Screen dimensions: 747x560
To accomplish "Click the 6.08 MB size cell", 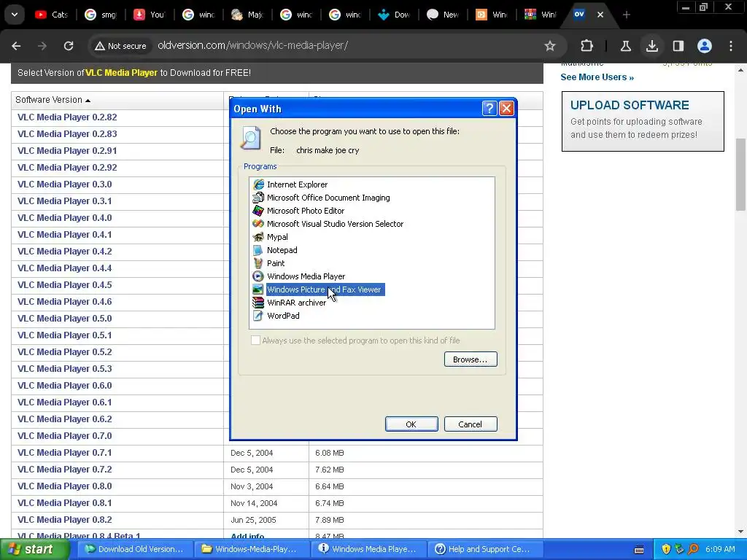I will [330, 454].
